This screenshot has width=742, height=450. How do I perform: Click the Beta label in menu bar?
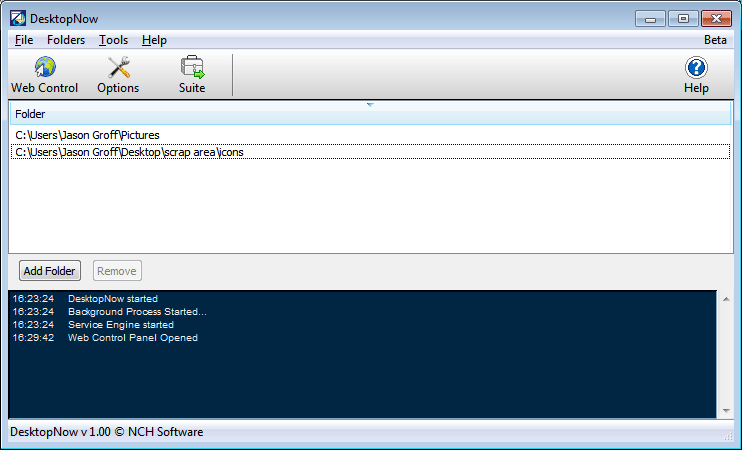pyautogui.click(x=715, y=40)
